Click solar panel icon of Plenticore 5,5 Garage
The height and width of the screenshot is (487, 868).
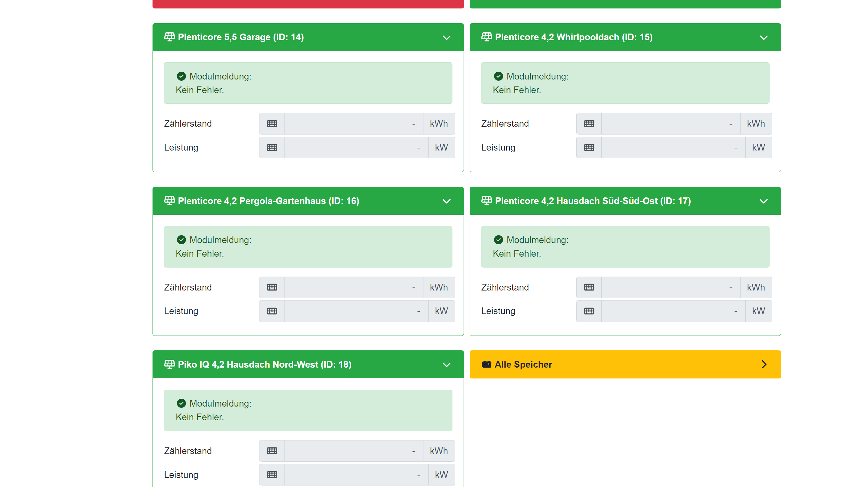click(169, 37)
